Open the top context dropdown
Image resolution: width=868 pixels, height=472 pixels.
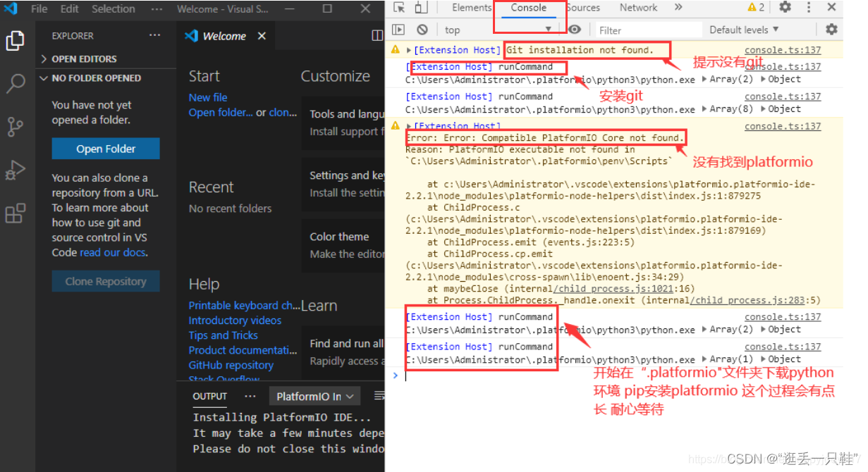tap(498, 30)
